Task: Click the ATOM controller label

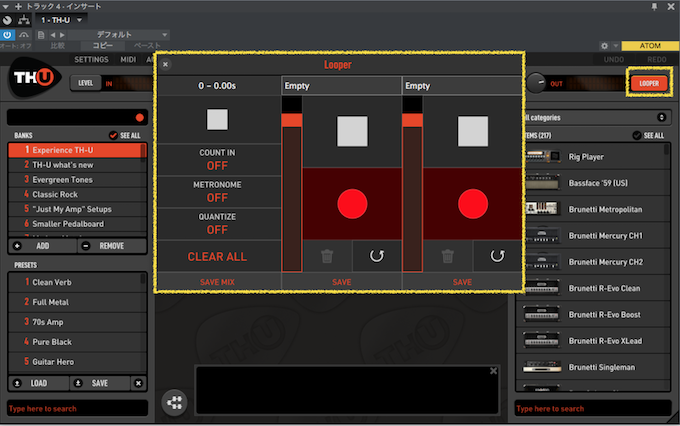Action: point(650,46)
